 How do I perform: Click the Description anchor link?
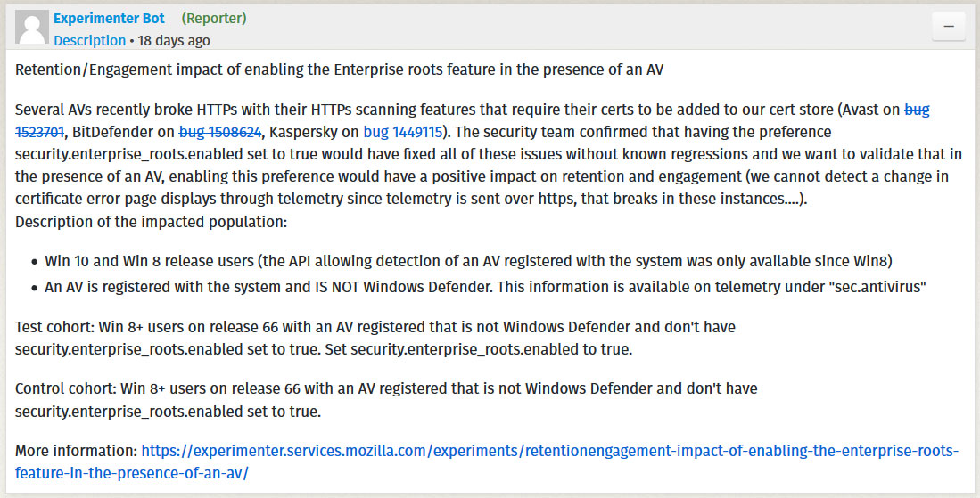(x=89, y=41)
